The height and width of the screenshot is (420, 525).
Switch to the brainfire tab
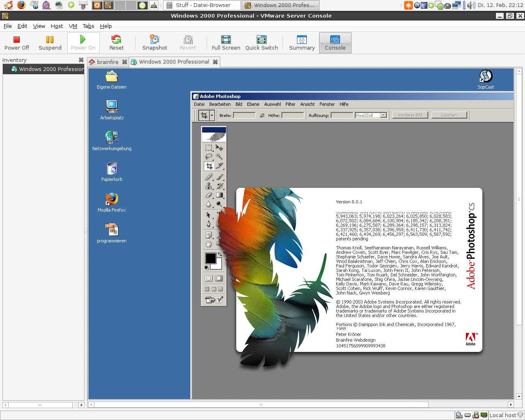(107, 62)
